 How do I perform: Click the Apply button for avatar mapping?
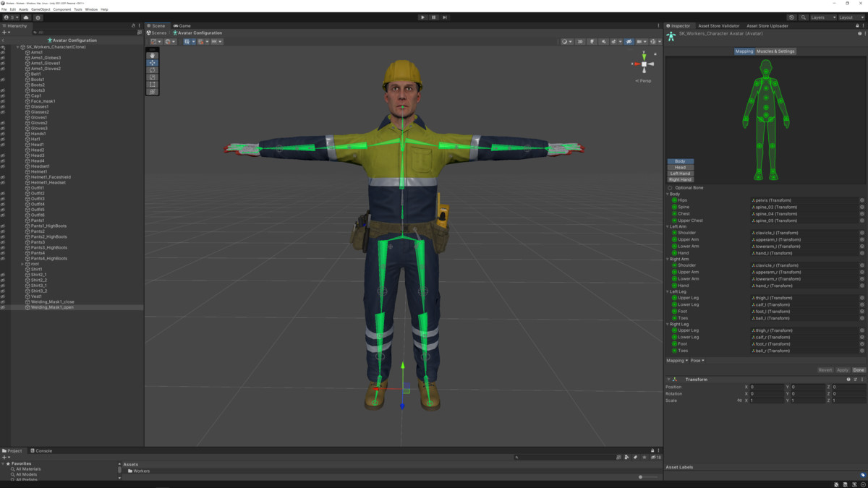tap(842, 369)
